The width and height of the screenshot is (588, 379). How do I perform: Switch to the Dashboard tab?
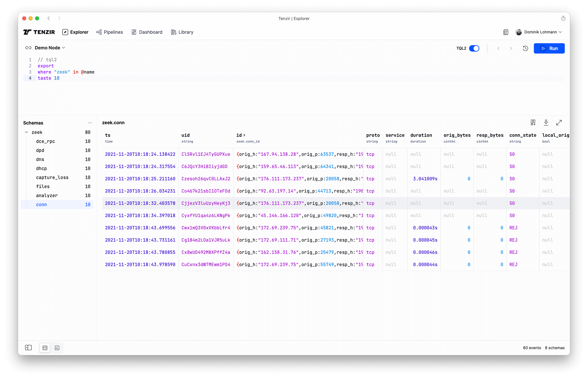(x=147, y=32)
